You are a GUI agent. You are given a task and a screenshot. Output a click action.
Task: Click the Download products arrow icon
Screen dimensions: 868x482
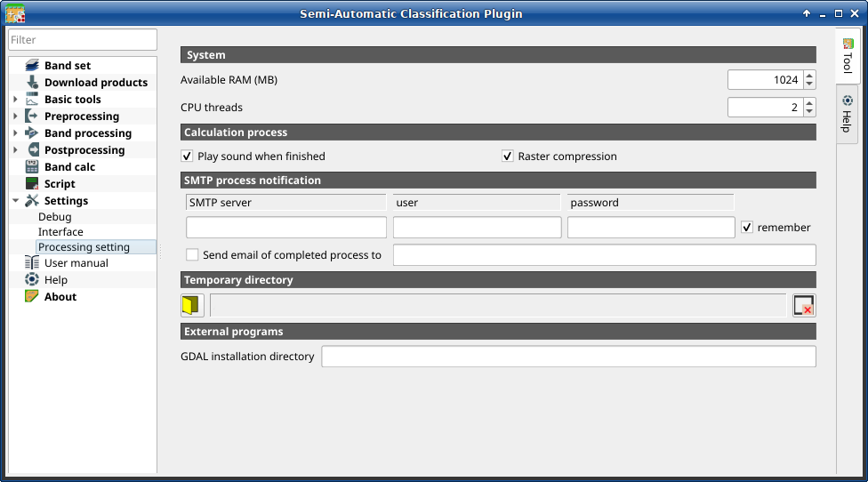[x=32, y=82]
